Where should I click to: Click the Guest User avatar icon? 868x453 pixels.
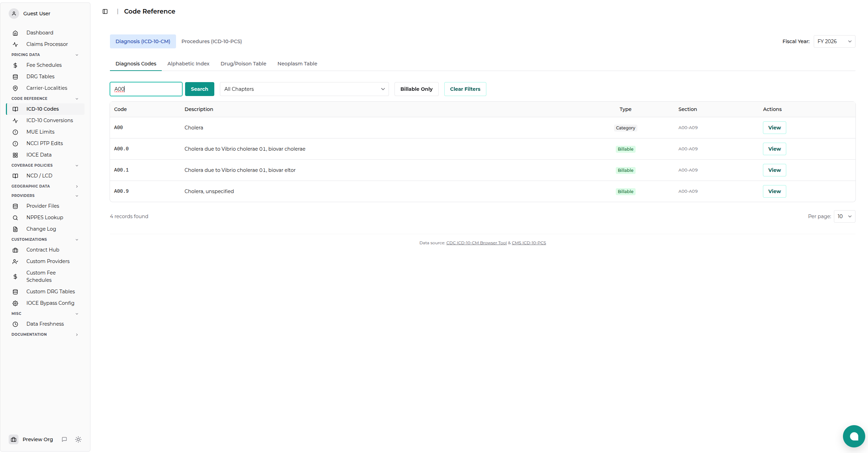[14, 14]
